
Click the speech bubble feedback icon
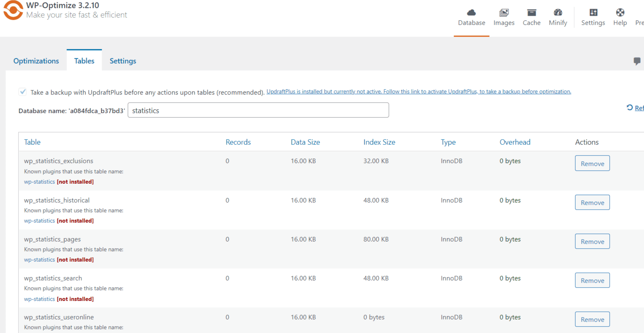[x=637, y=61]
